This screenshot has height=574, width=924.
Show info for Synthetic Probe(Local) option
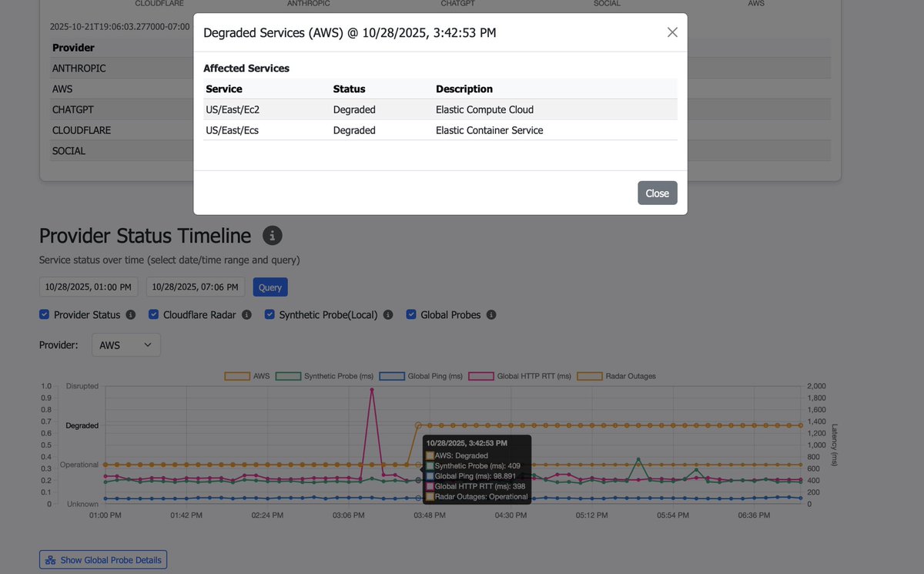[x=388, y=314]
